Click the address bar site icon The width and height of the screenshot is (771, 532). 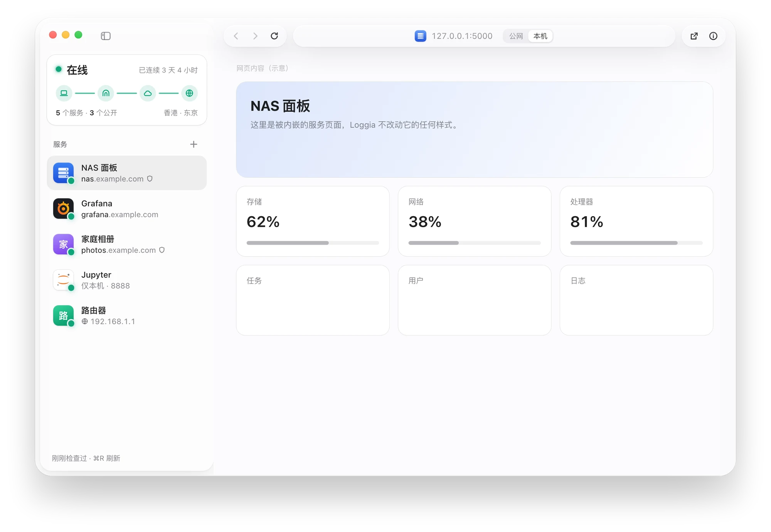pos(420,36)
